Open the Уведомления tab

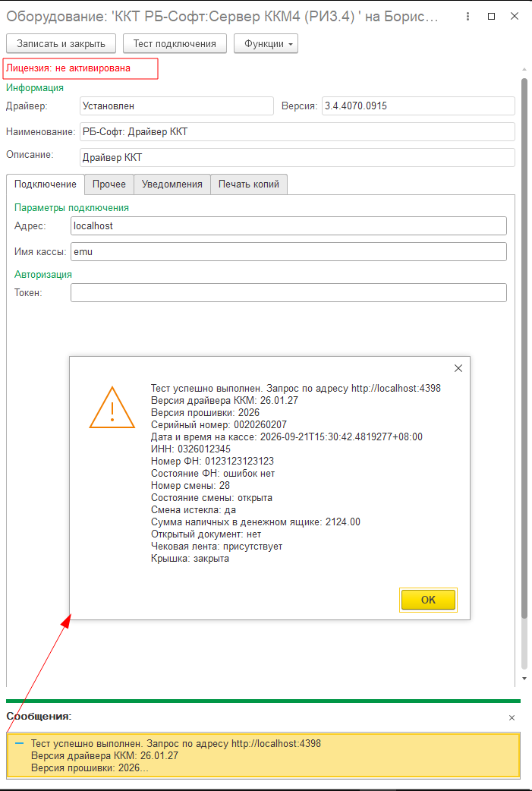coord(172,184)
